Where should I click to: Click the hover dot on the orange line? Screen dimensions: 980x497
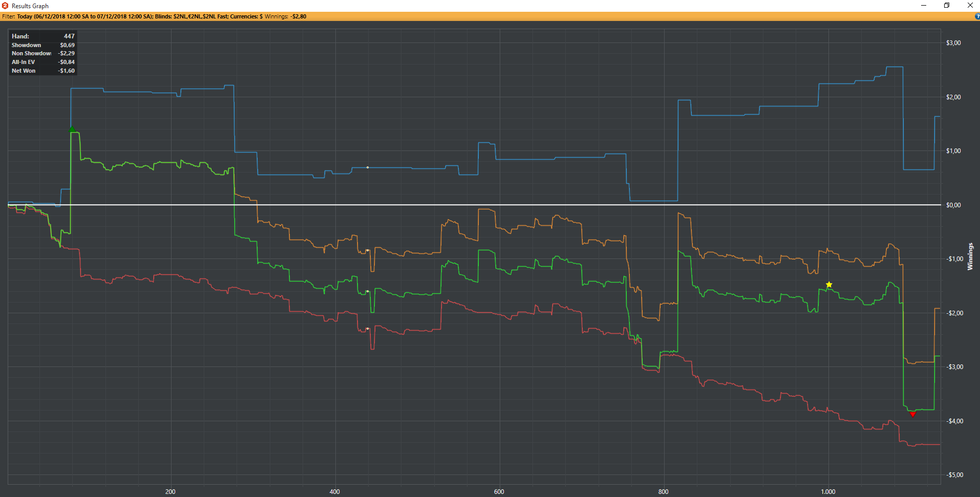tap(368, 250)
